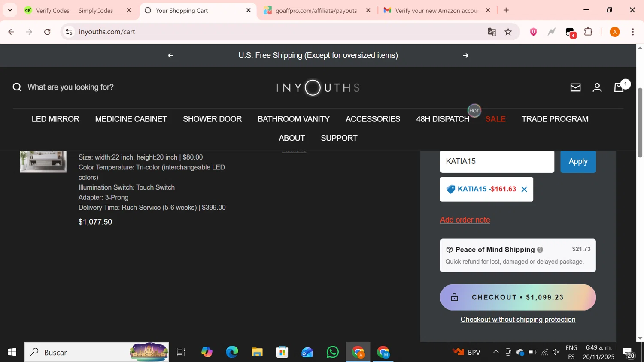
Task: Open ABOUT menu item
Action: coord(292,138)
